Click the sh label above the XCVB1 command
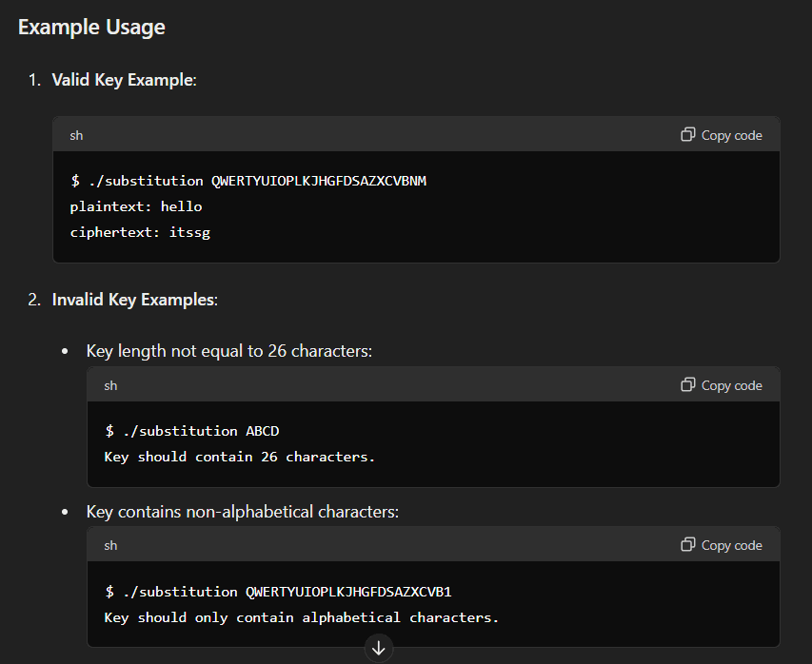The image size is (812, 664). (x=110, y=545)
